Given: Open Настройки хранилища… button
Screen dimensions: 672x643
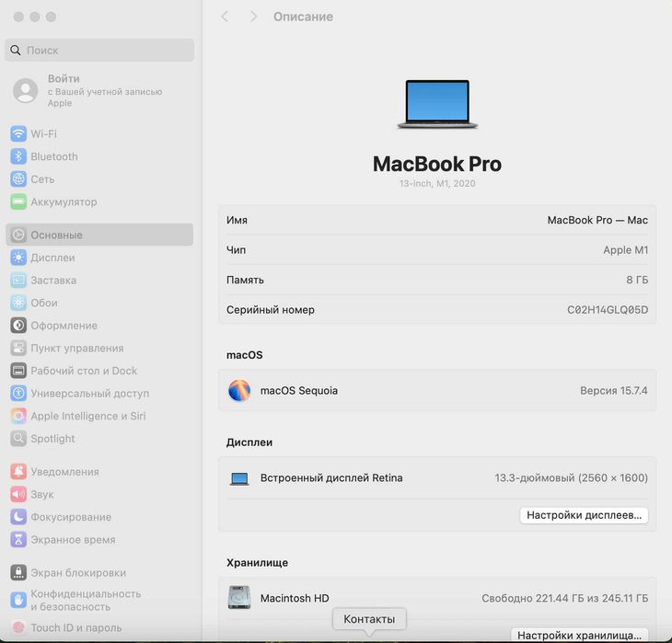Looking at the screenshot, I should 579,635.
